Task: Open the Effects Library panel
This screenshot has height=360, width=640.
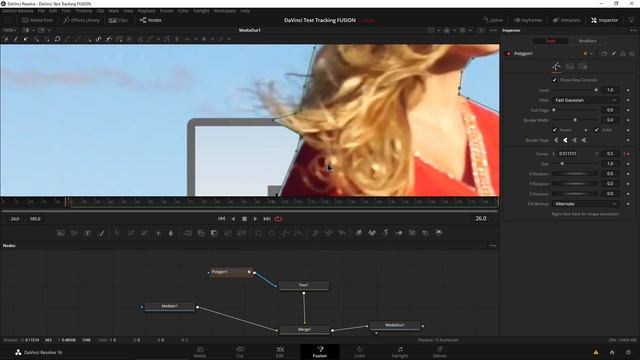Action: click(x=81, y=20)
